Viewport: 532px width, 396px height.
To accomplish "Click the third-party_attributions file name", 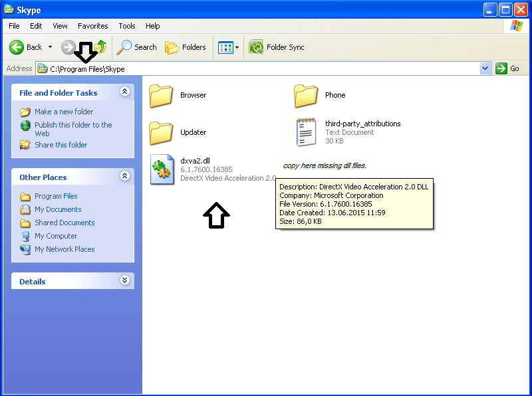I will pyautogui.click(x=362, y=124).
